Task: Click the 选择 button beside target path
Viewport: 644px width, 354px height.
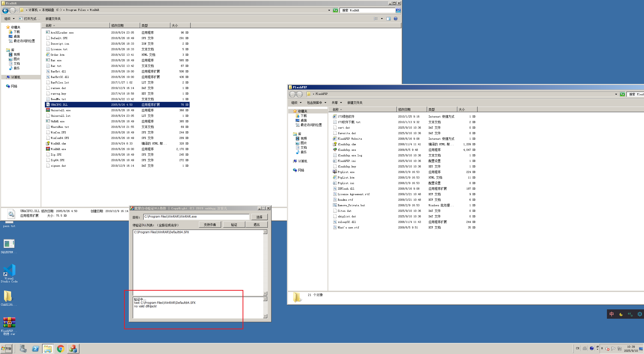Action: tap(259, 217)
